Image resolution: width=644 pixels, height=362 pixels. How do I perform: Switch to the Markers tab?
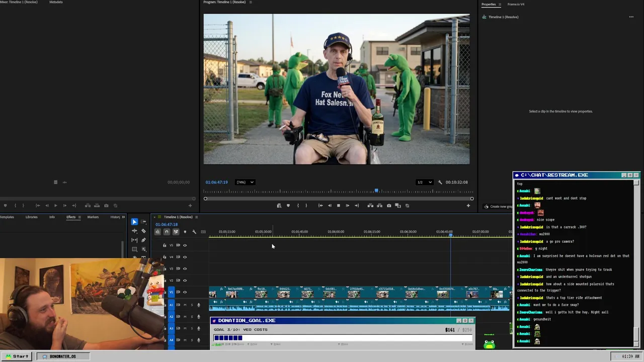click(93, 217)
